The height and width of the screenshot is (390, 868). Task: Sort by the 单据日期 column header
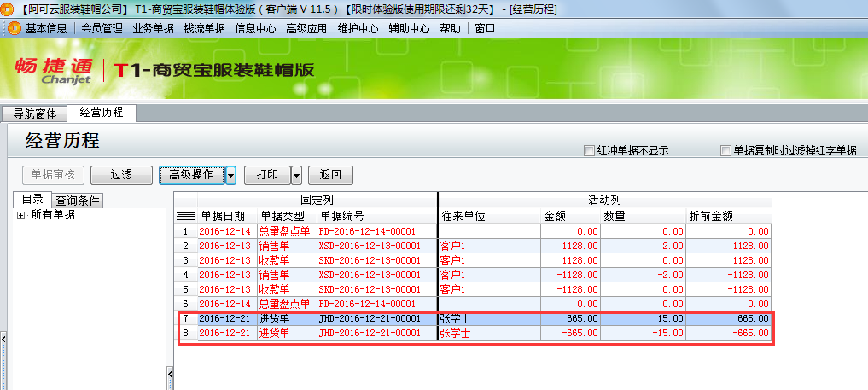[227, 216]
